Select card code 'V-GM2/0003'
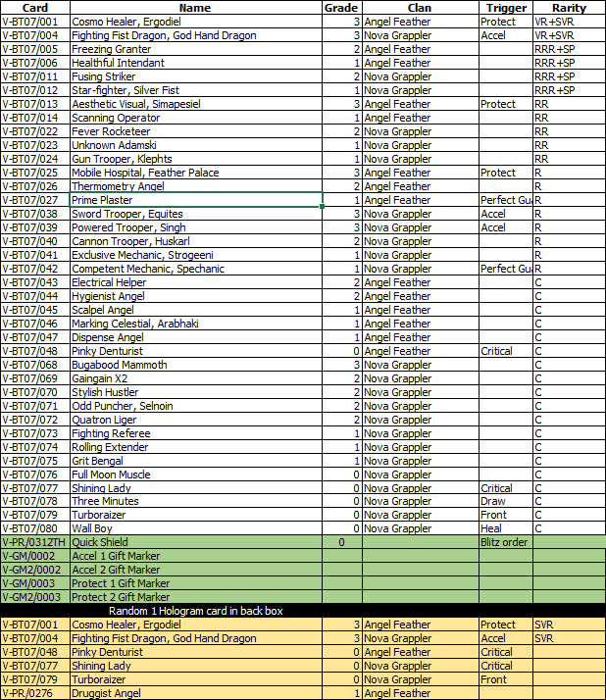 click(35, 597)
